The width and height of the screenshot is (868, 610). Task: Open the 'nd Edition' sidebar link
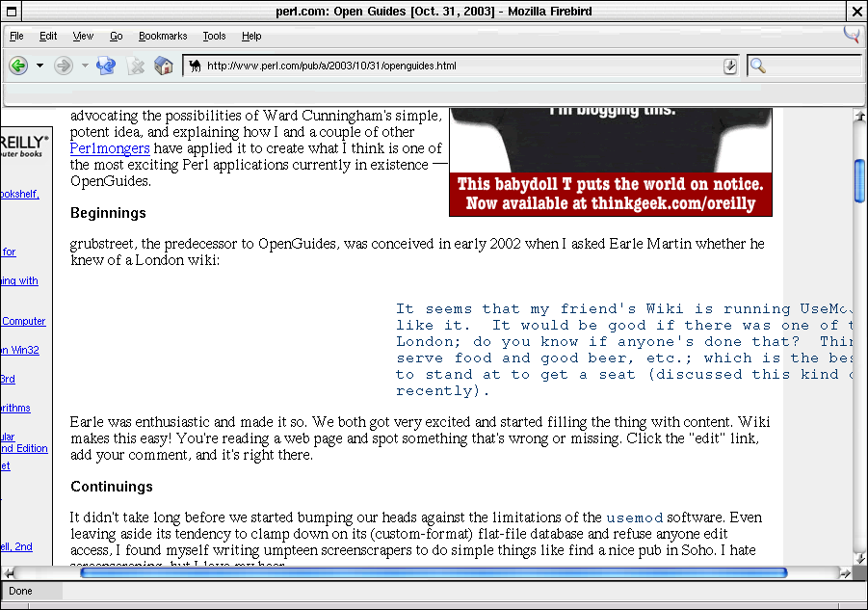[24, 448]
